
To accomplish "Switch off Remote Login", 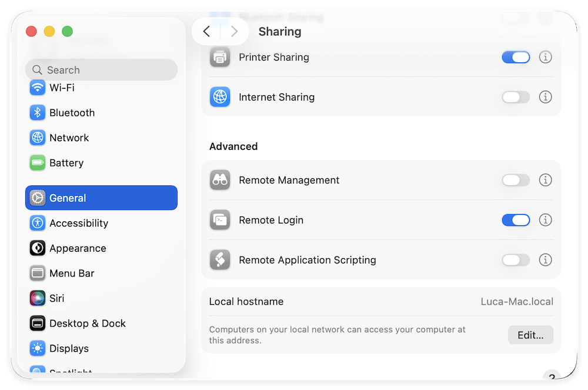I will click(516, 220).
